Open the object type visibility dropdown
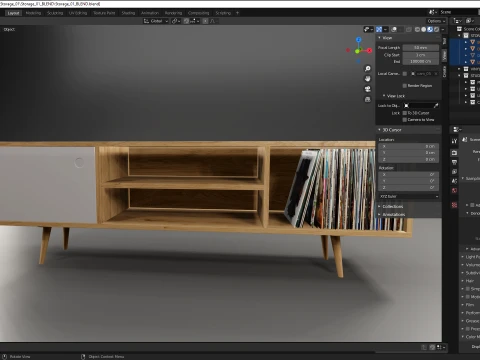The height and width of the screenshot is (360, 480). tap(368, 29)
